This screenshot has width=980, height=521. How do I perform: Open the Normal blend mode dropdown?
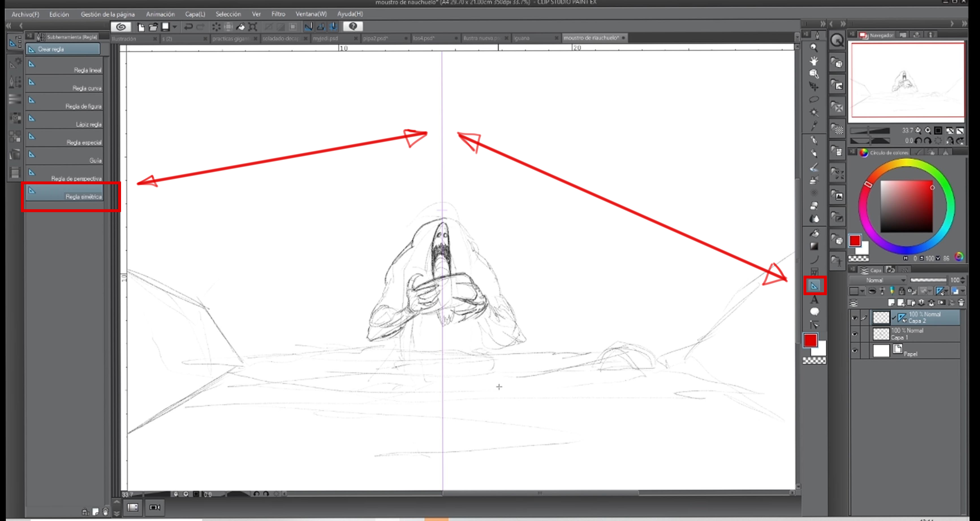click(879, 280)
